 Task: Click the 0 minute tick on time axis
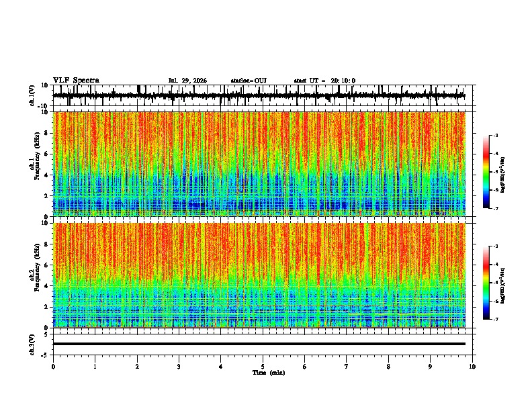click(53, 367)
